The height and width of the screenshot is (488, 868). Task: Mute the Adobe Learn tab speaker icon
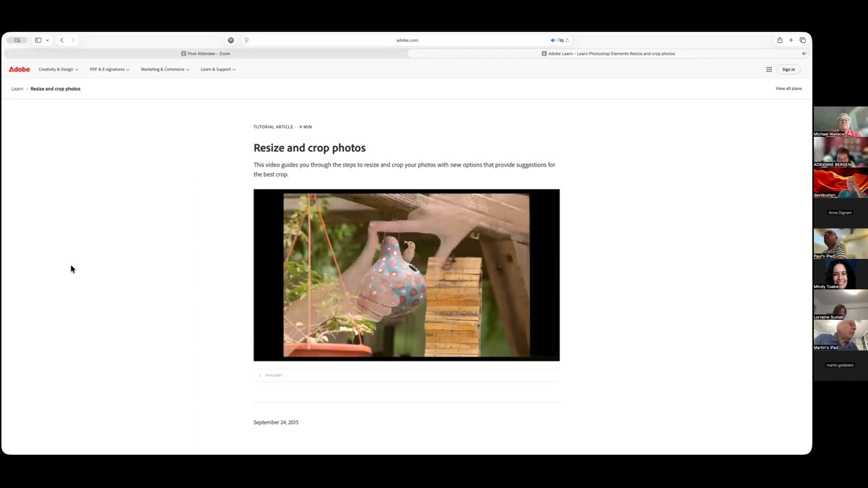[804, 54]
